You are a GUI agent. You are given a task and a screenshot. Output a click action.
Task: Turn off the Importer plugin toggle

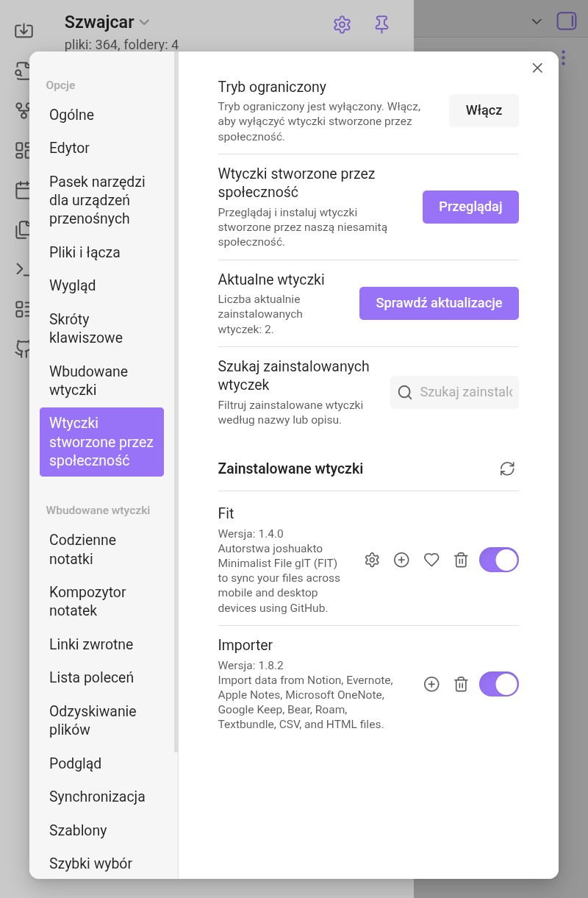point(499,684)
